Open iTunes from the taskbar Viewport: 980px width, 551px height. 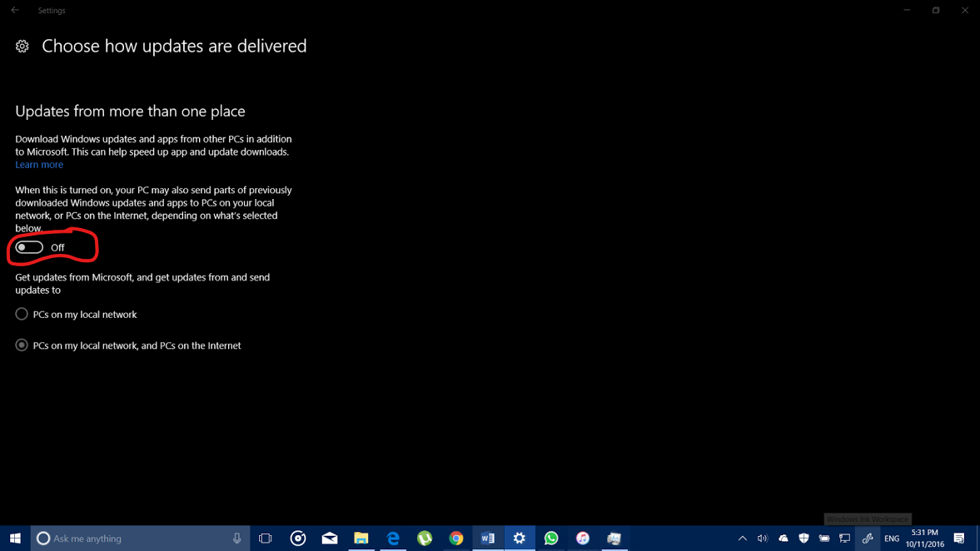[583, 539]
